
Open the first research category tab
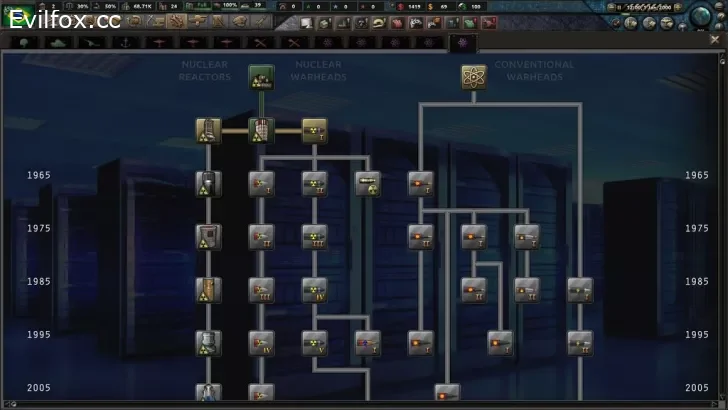[x=22, y=42]
